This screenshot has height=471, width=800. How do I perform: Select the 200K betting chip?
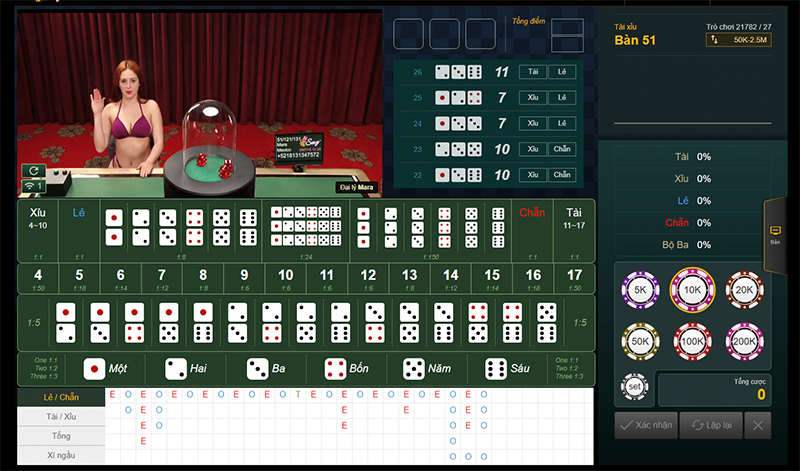pos(744,341)
